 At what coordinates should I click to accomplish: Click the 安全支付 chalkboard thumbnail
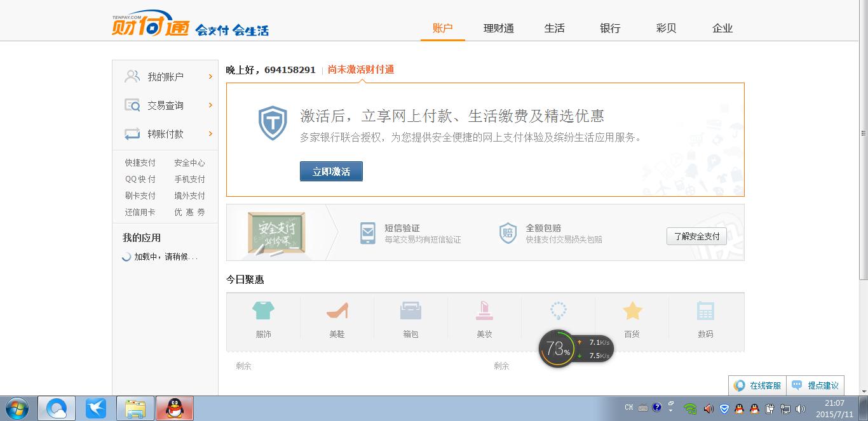pos(276,233)
